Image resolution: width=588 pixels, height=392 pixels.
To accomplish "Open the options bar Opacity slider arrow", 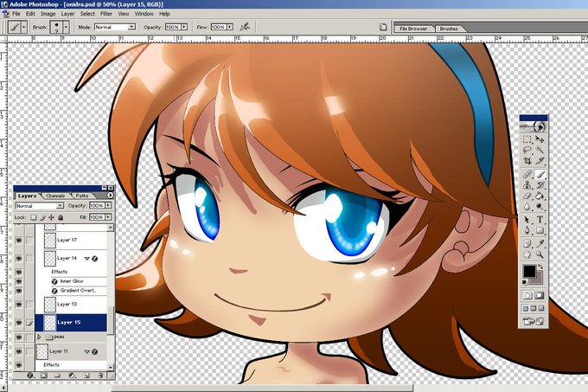I will (x=184, y=27).
